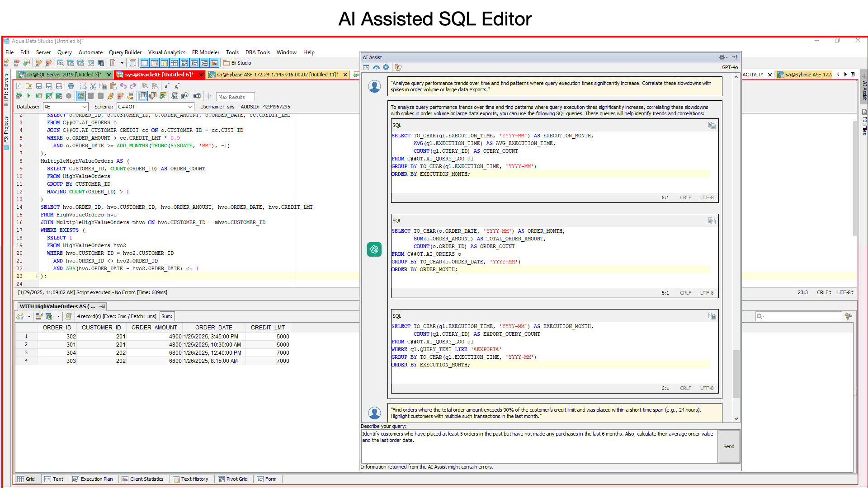Viewport: 868px width, 488px height.
Task: Click the Cut (scissors) icon
Action: click(93, 86)
